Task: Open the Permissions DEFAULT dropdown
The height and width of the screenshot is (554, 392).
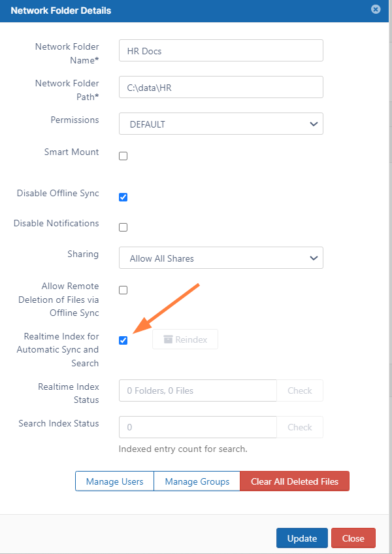Action: point(221,124)
